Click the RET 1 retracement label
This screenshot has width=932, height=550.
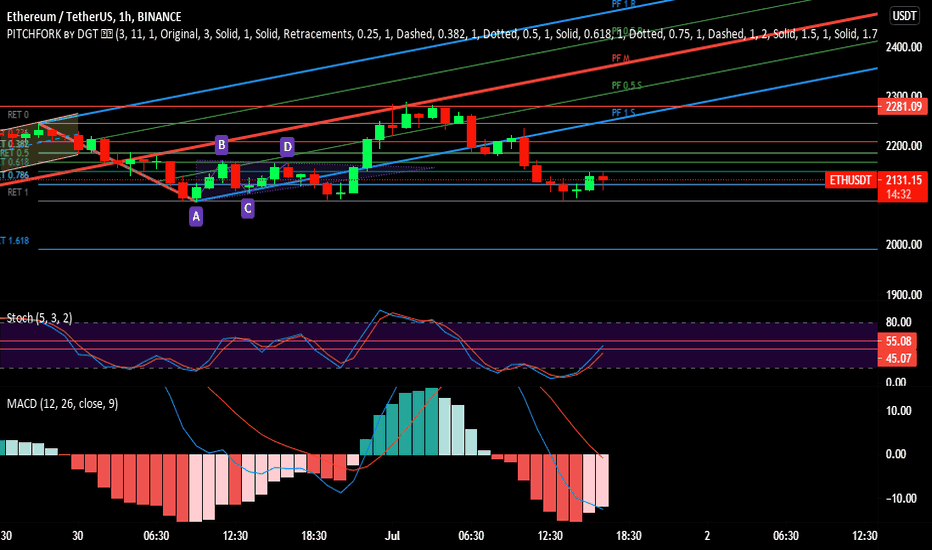[18, 192]
